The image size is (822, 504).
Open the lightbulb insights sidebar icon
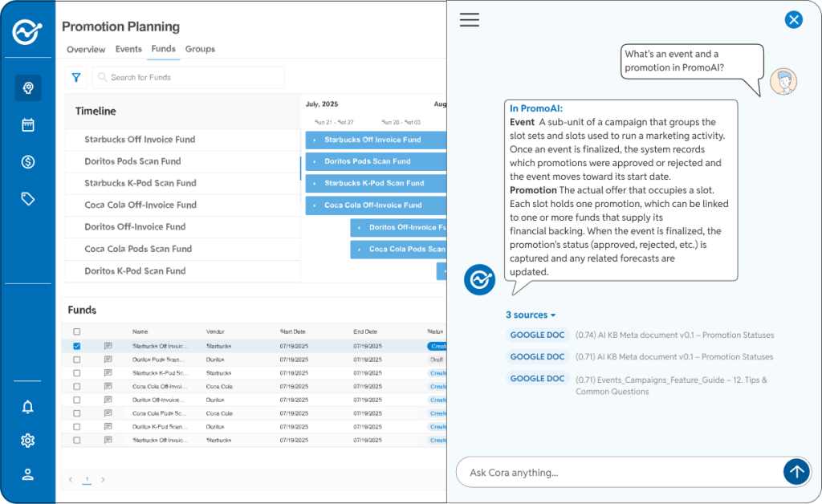pos(28,87)
